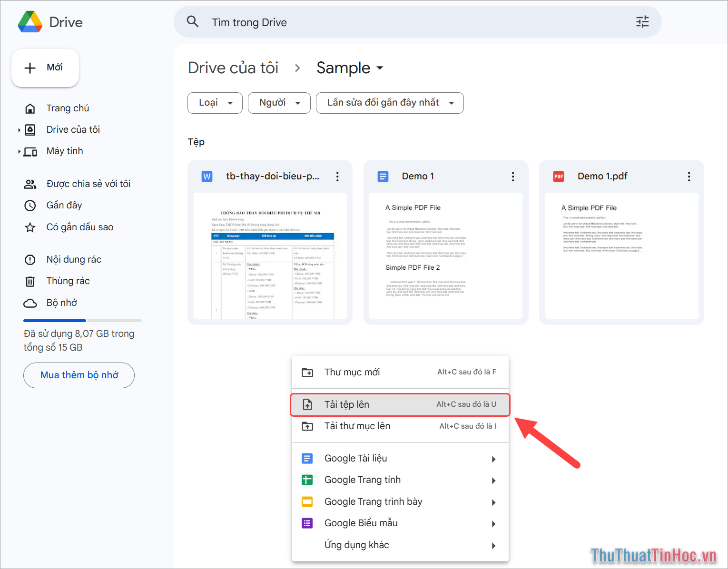The image size is (728, 569).
Task: Select Tải tệp lên menu entry
Action: 400,404
